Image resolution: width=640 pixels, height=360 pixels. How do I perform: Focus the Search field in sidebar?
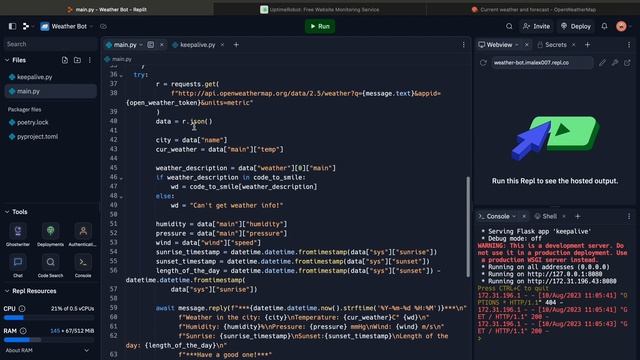point(51,44)
